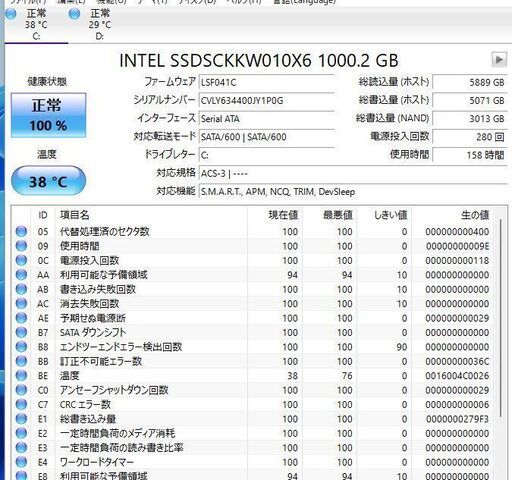The width and height of the screenshot is (512, 480).
Task: Click status icon for row E1 総書き込み量
Action: point(21,419)
